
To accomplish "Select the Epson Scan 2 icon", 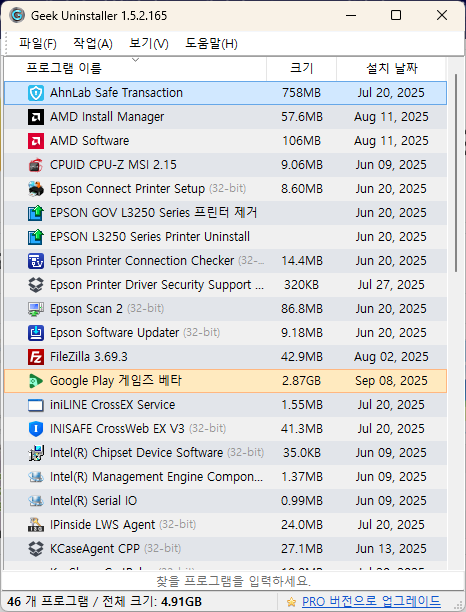I will (36, 309).
